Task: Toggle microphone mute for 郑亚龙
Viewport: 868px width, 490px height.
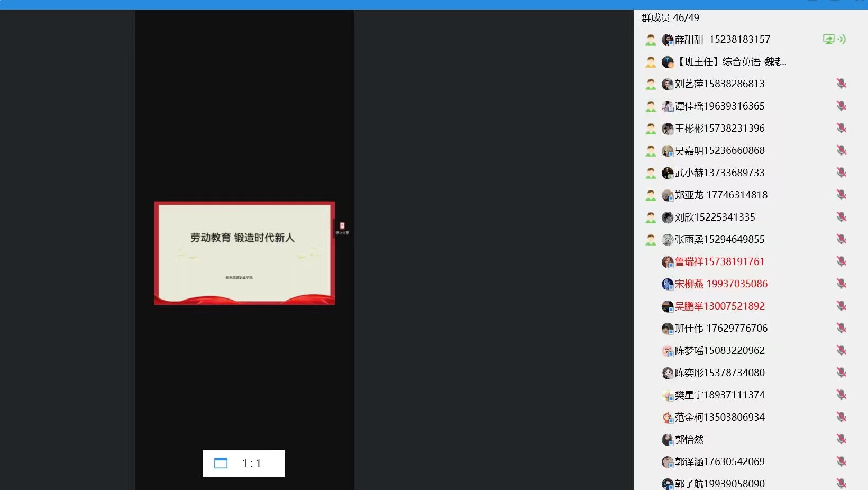Action: point(841,195)
